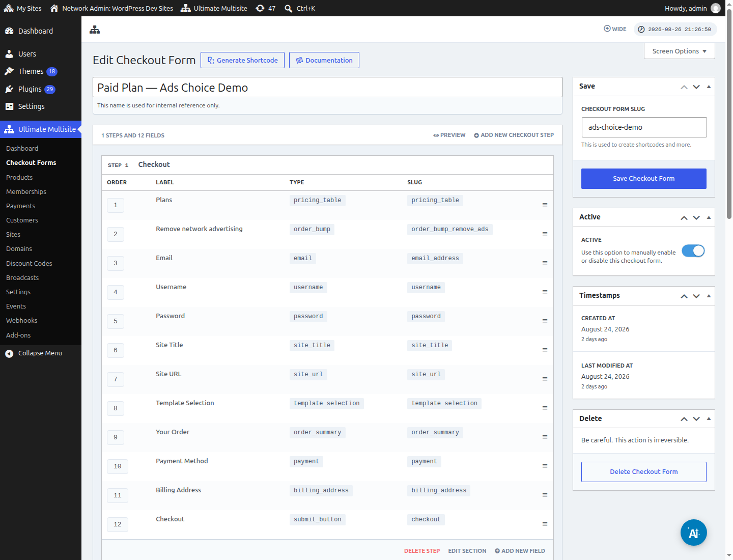This screenshot has height=560, width=733.
Task: Click the admin avatar icon
Action: 715,8
